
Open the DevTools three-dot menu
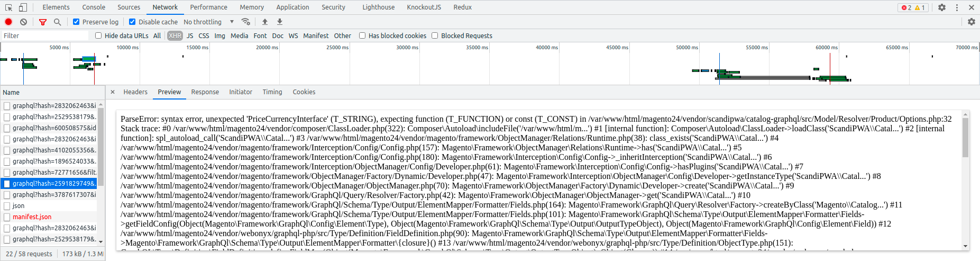957,7
